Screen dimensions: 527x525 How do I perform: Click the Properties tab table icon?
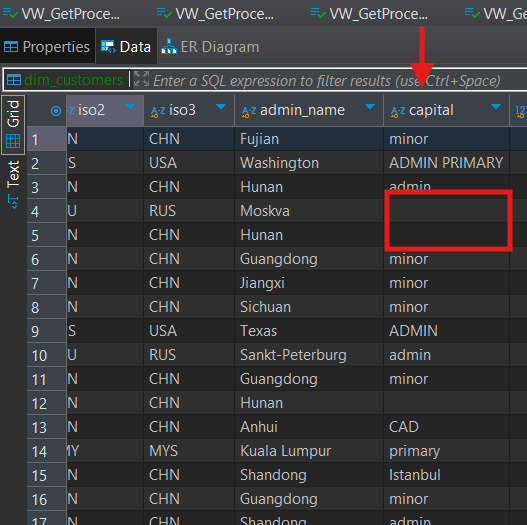click(11, 47)
